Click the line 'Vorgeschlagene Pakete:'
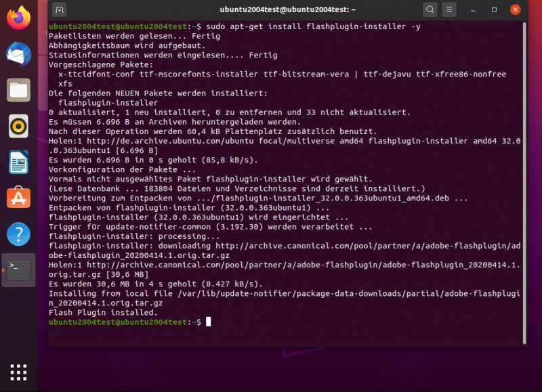Screen dimensions: 542x392 (100, 64)
